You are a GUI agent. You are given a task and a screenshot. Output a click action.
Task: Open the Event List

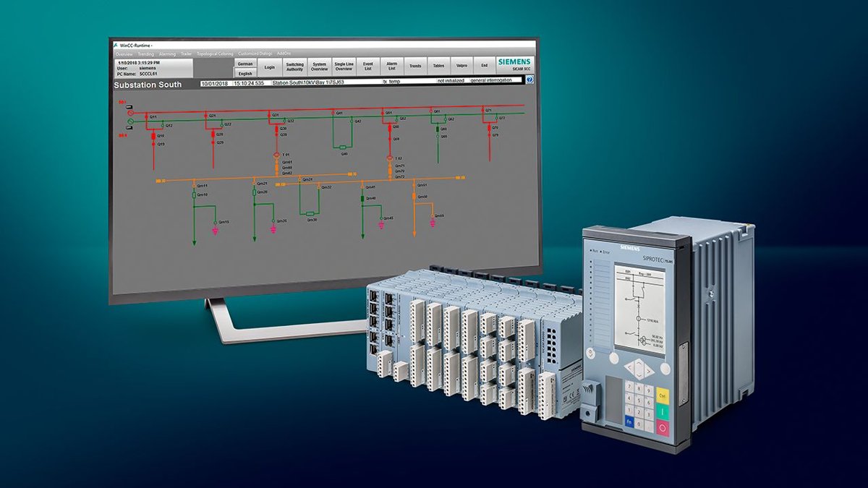(367, 67)
